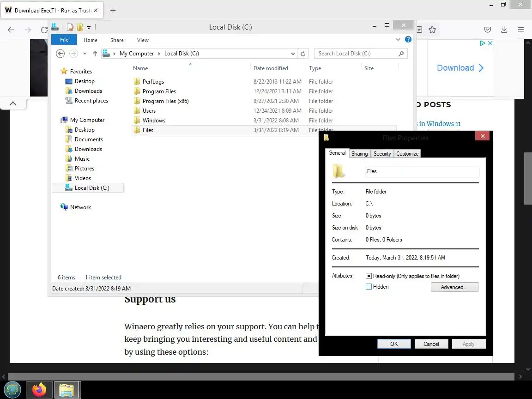The height and width of the screenshot is (399, 532).
Task: Open Downloads under Favorites
Action: (88, 91)
